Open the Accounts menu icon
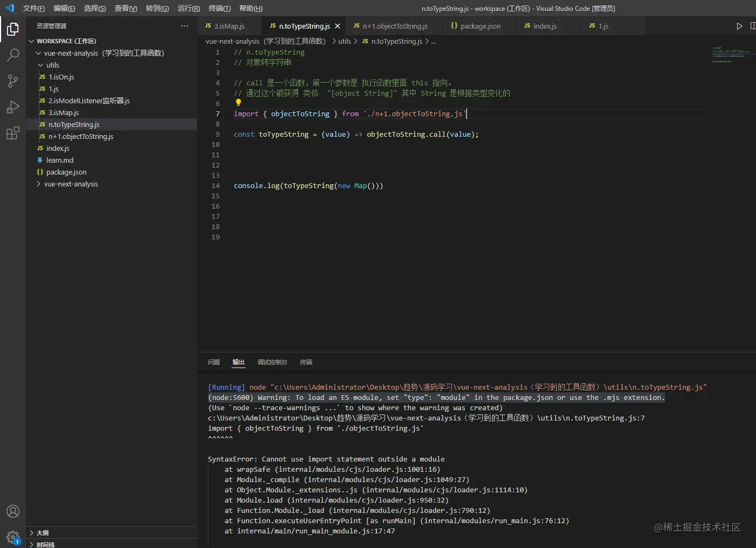The height and width of the screenshot is (548, 756). click(x=13, y=511)
